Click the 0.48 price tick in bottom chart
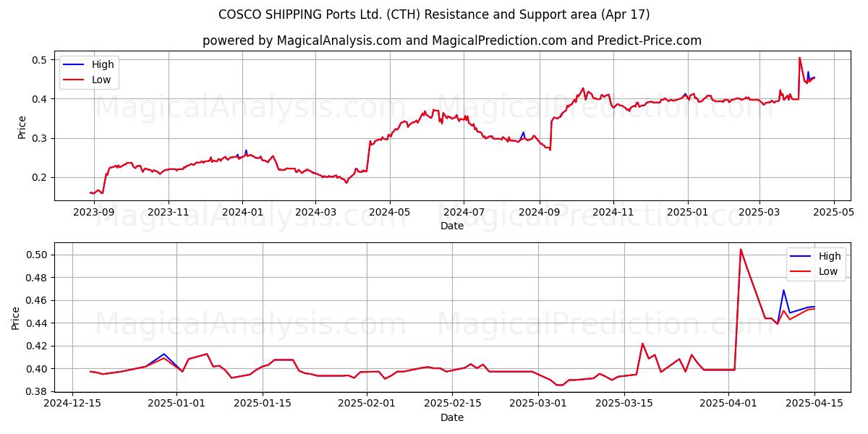Screen dimensions: 868x434 tap(38, 278)
